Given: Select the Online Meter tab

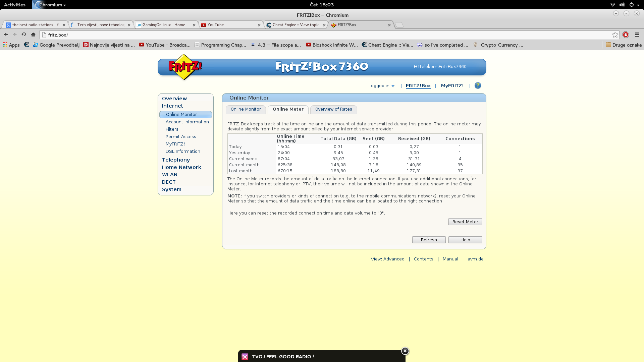Looking at the screenshot, I should (288, 109).
